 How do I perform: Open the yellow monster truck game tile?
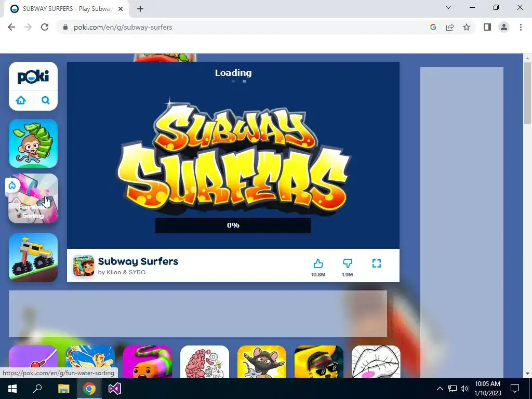tap(33, 258)
